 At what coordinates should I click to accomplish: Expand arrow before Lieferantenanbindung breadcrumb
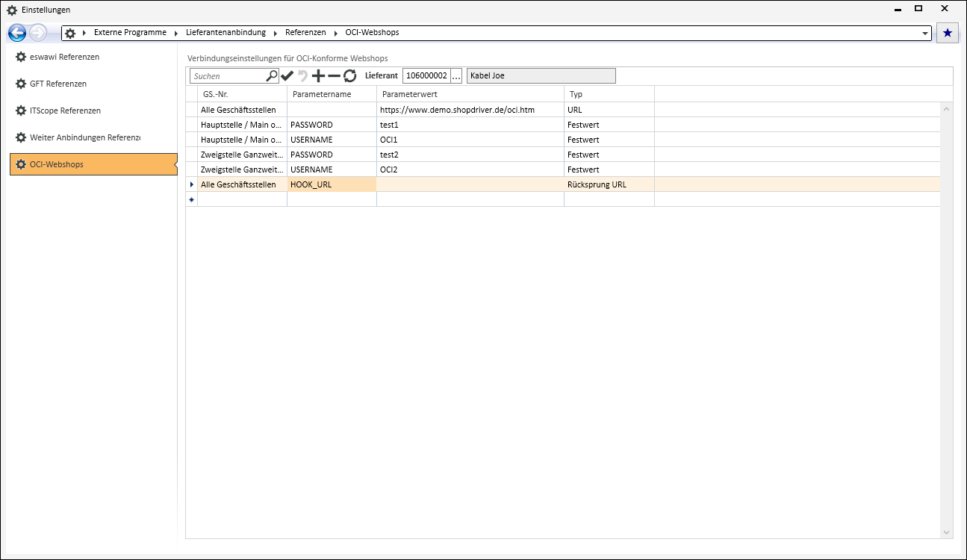coord(176,34)
